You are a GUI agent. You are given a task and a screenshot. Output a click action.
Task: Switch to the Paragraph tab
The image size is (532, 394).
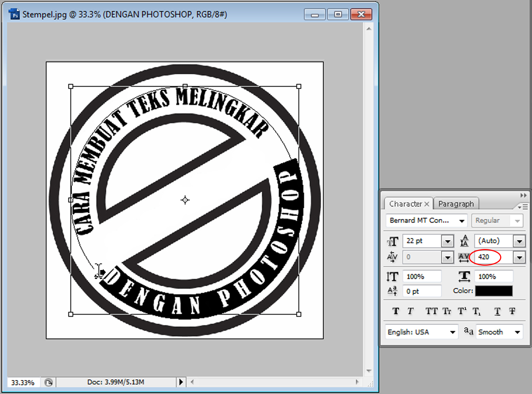[456, 204]
